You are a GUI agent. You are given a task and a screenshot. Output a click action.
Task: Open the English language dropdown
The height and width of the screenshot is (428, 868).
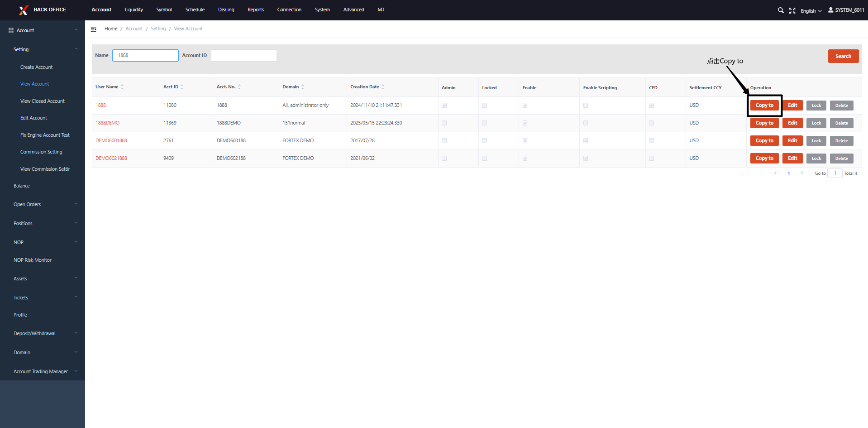click(x=811, y=11)
